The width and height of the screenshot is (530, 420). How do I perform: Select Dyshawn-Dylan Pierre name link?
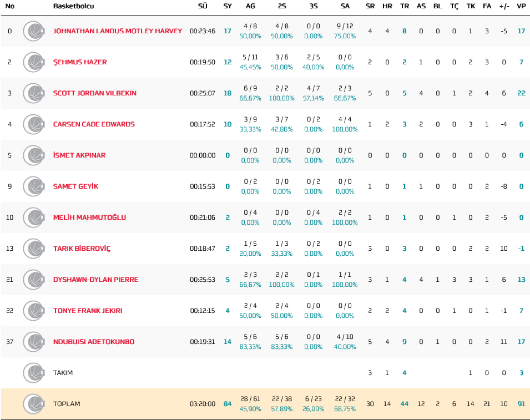(x=94, y=280)
